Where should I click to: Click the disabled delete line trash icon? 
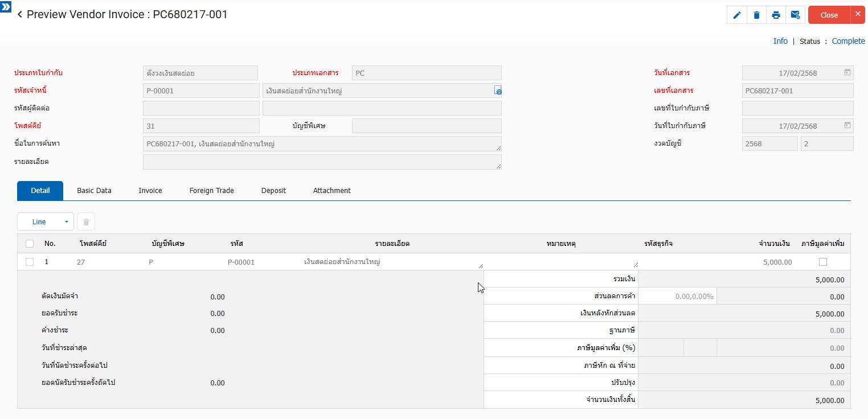(x=86, y=222)
